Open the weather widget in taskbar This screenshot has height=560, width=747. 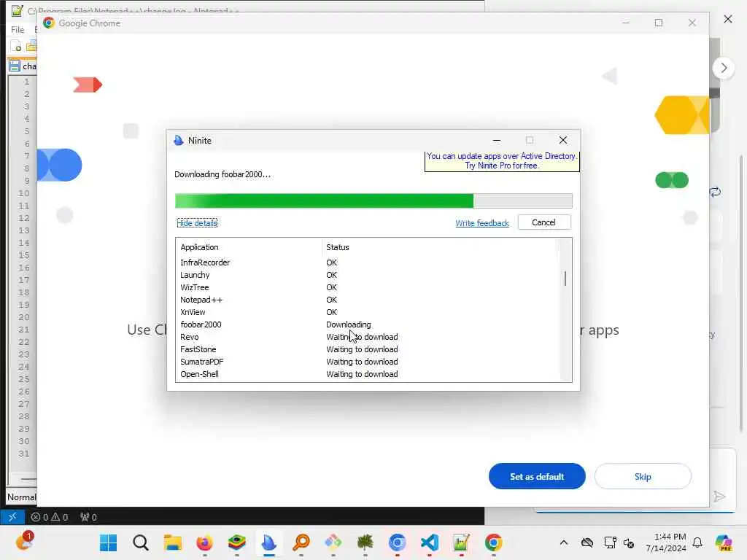(x=25, y=542)
